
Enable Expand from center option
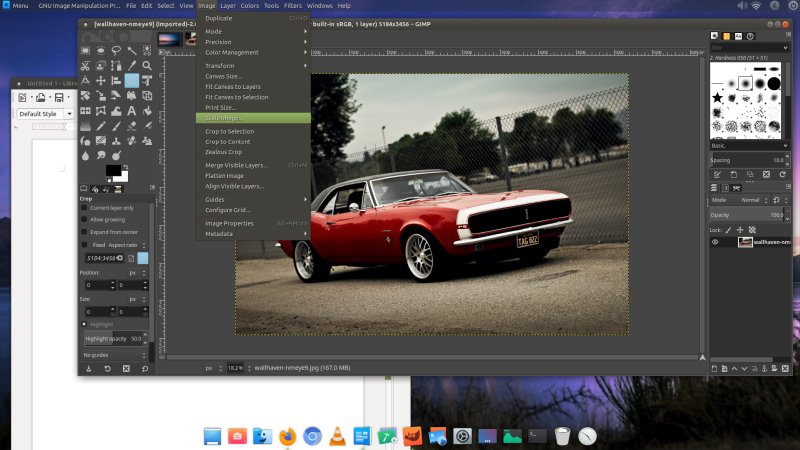[85, 231]
